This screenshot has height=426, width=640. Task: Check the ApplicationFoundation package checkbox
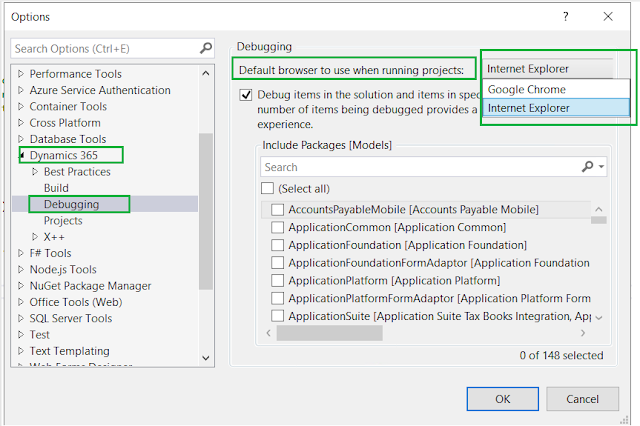point(278,245)
